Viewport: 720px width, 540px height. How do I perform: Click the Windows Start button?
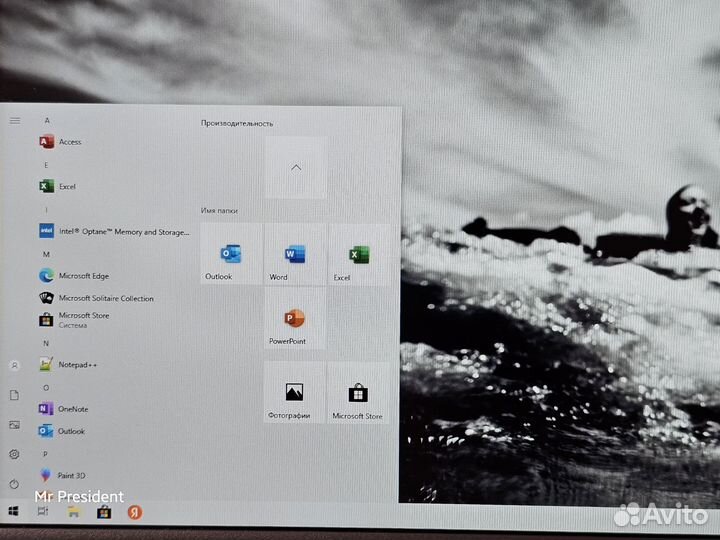[x=14, y=511]
